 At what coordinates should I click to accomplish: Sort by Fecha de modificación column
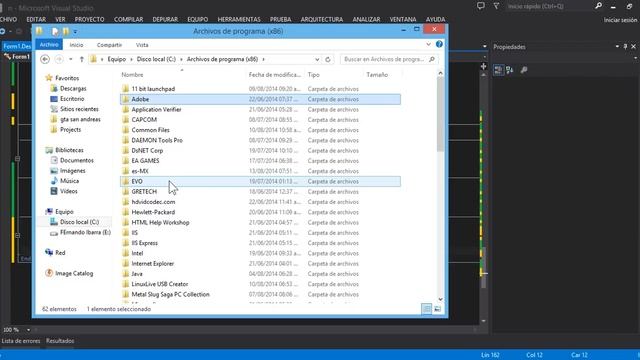tap(275, 75)
